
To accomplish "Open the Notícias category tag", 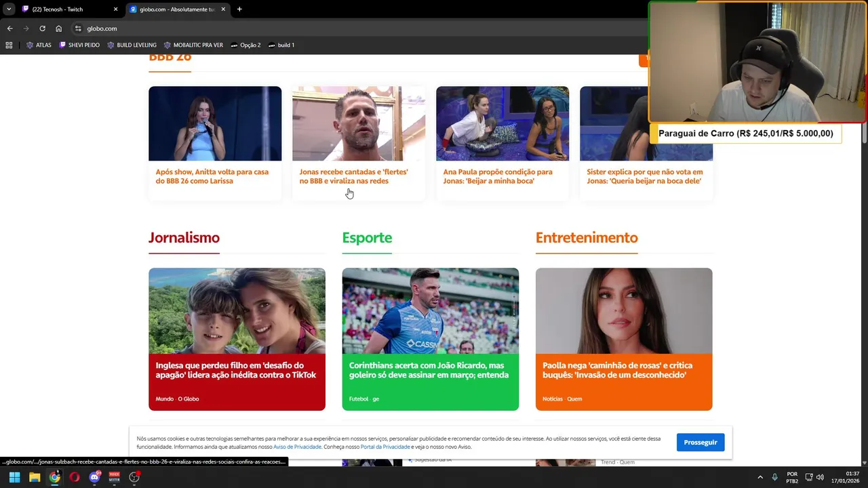I will pos(553,399).
